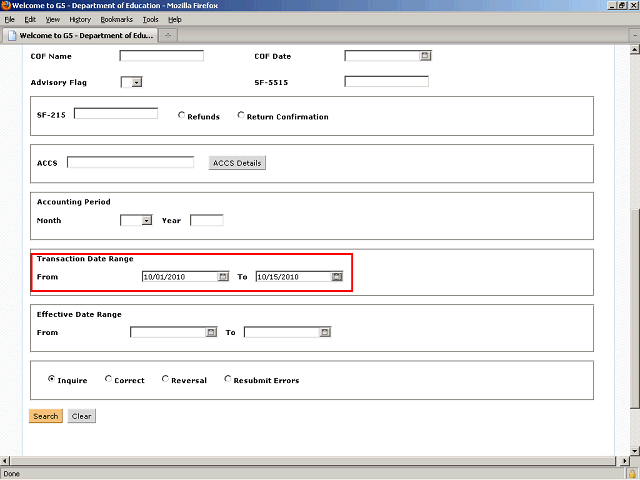Open the Help menu
The image size is (640, 480).
(x=175, y=20)
